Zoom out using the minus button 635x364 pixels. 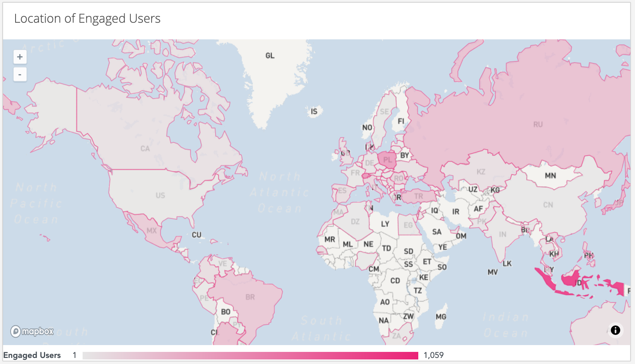click(x=20, y=75)
